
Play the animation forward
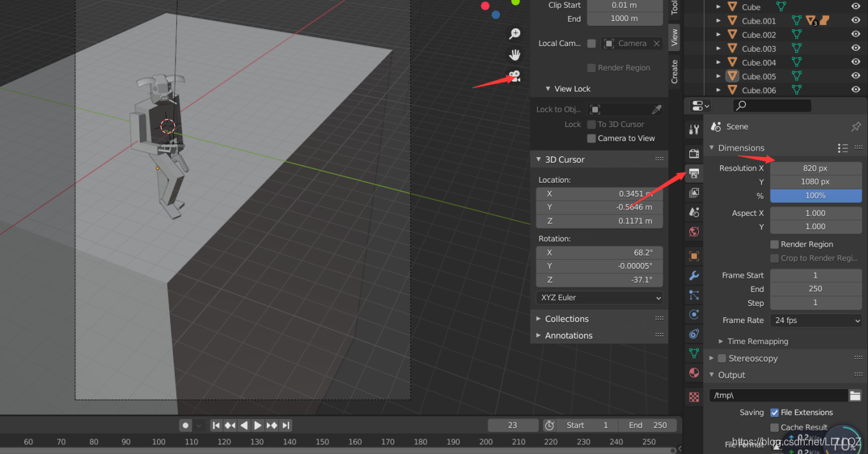pyautogui.click(x=258, y=425)
